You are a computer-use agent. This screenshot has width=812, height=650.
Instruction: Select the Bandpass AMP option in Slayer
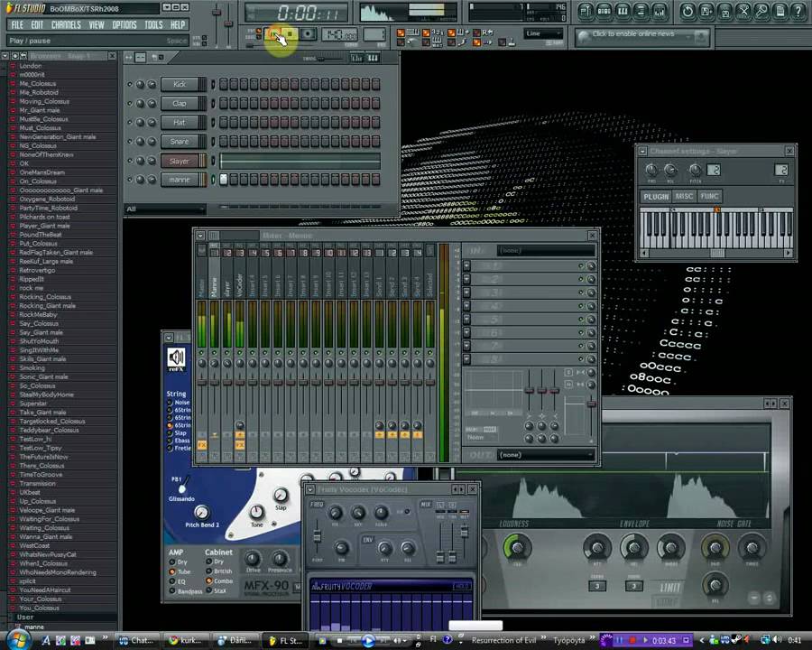click(172, 590)
